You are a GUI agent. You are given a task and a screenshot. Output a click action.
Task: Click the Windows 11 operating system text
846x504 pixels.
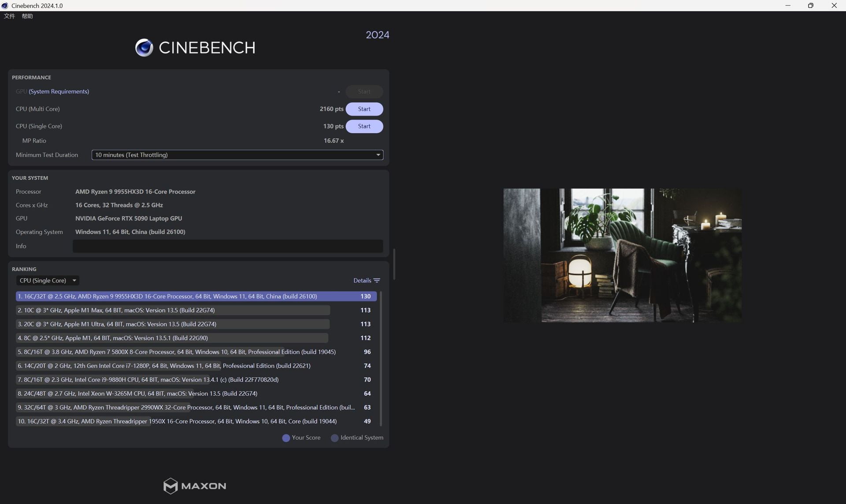[x=130, y=232]
